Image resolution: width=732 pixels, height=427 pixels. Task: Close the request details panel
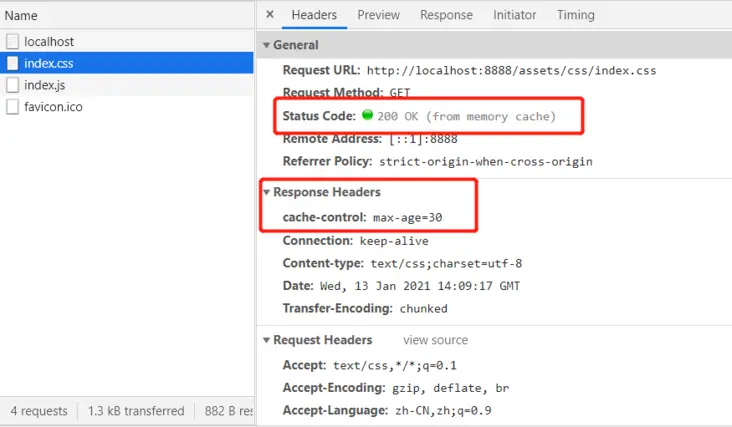[270, 14]
